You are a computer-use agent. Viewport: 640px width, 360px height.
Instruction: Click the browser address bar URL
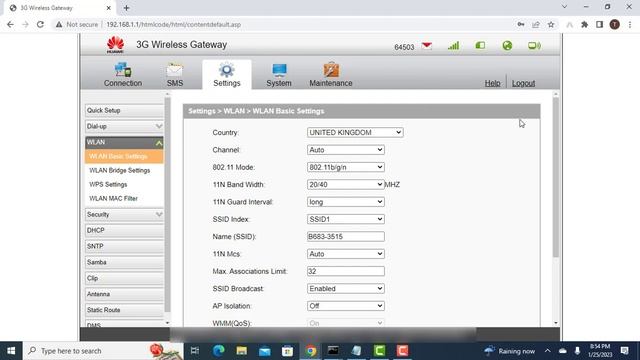[173, 24]
